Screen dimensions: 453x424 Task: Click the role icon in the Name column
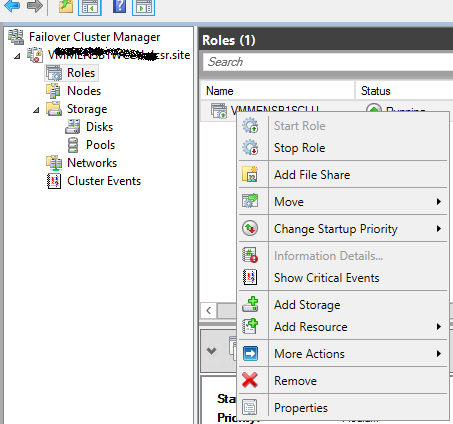219,110
